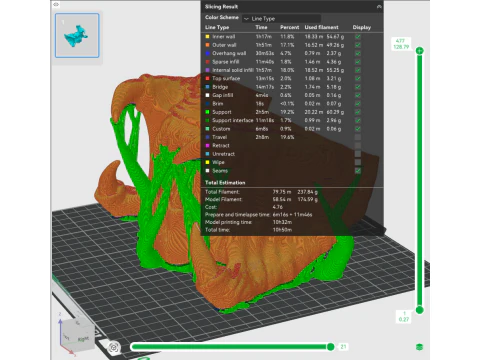Click the Display column header

(362, 27)
